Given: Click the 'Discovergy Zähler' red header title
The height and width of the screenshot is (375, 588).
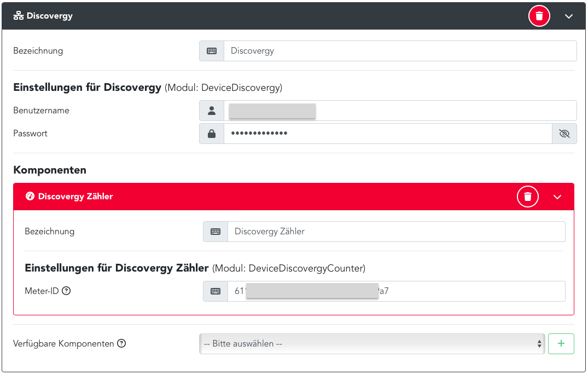Looking at the screenshot, I should (75, 197).
